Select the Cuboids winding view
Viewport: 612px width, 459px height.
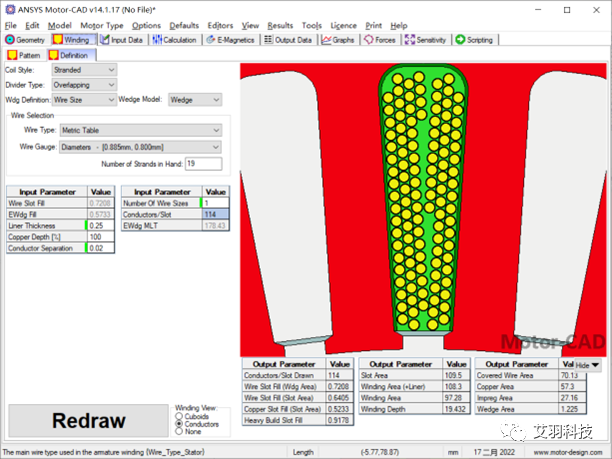point(179,416)
